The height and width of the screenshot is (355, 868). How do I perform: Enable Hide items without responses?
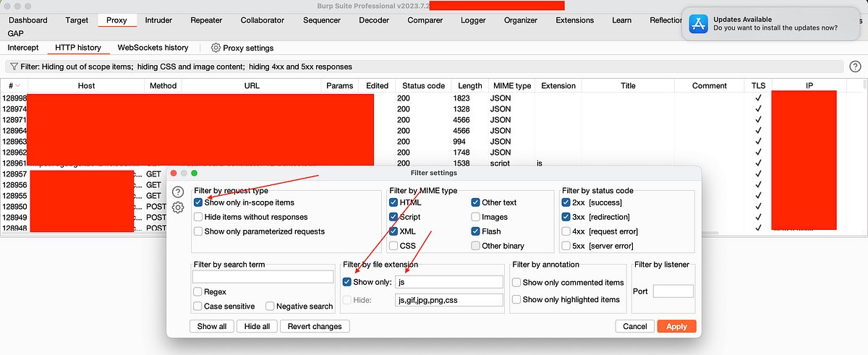point(198,217)
